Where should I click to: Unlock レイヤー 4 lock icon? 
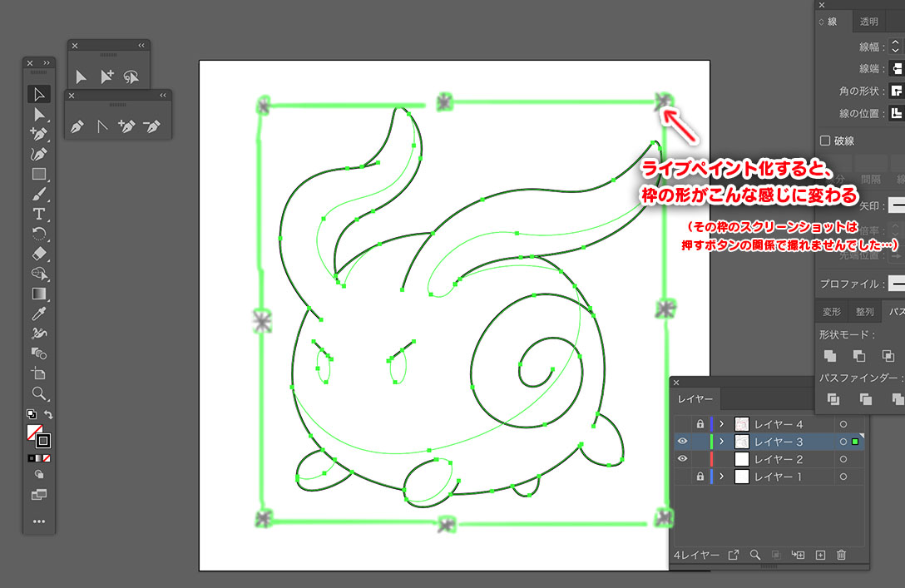tap(700, 424)
